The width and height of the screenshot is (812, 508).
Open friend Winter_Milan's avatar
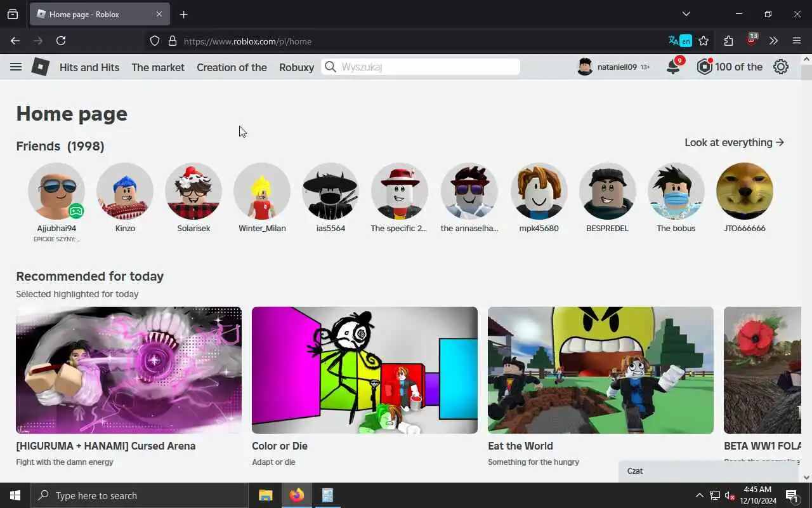pyautogui.click(x=262, y=191)
